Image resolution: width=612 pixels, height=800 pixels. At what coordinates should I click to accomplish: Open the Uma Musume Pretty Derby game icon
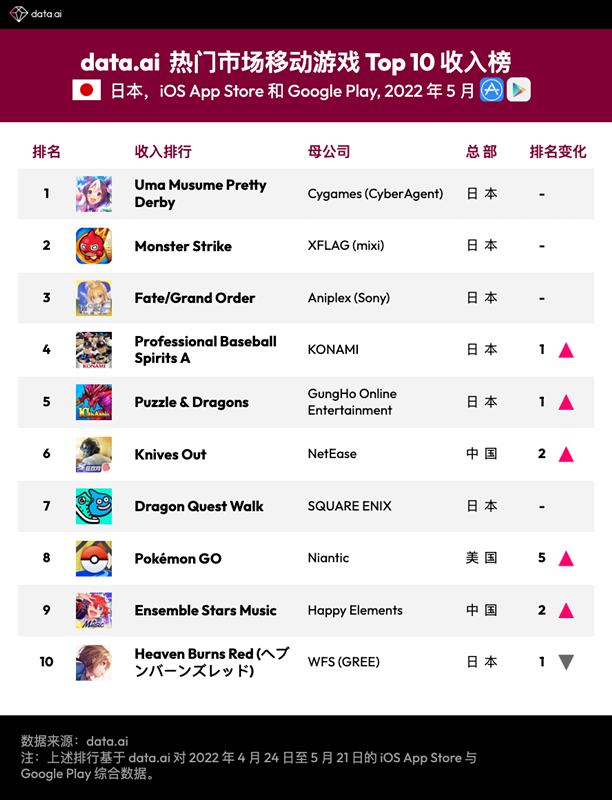(94, 194)
